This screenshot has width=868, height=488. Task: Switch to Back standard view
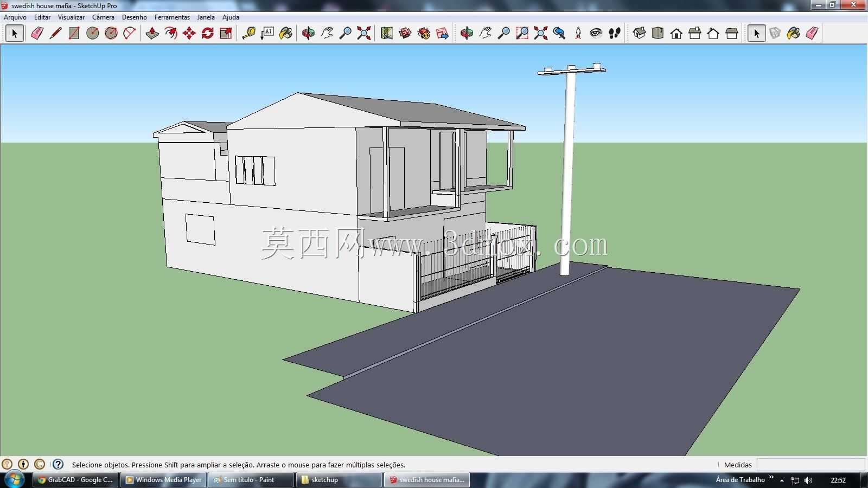(713, 34)
